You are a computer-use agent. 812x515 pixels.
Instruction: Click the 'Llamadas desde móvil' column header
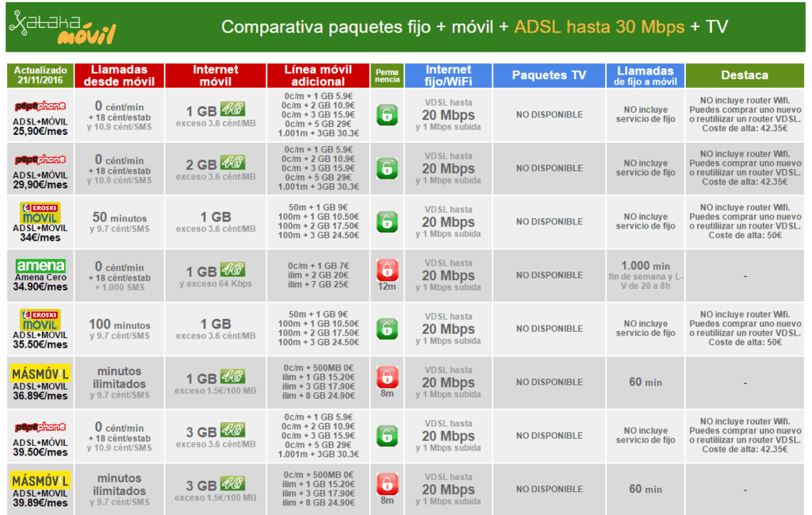pyautogui.click(x=120, y=75)
